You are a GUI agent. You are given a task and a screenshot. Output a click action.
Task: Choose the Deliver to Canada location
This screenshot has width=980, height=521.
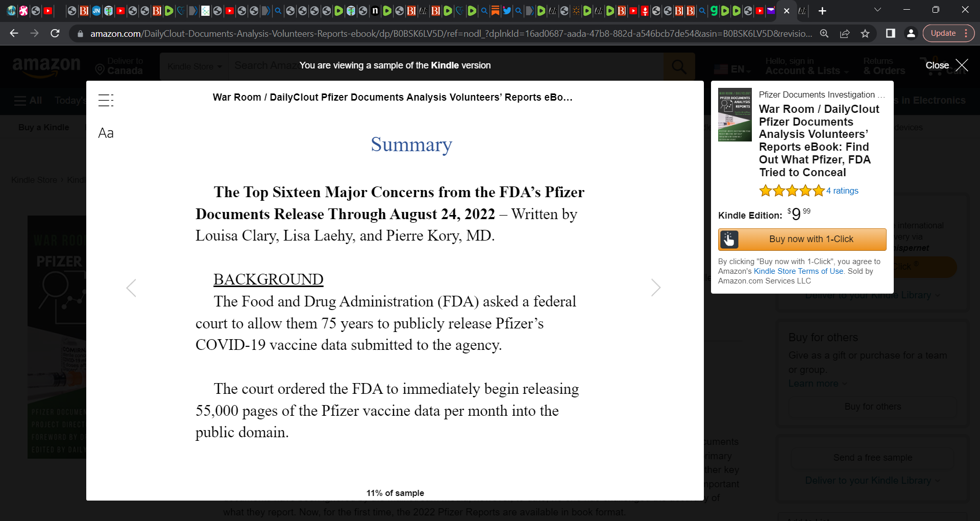(119, 66)
